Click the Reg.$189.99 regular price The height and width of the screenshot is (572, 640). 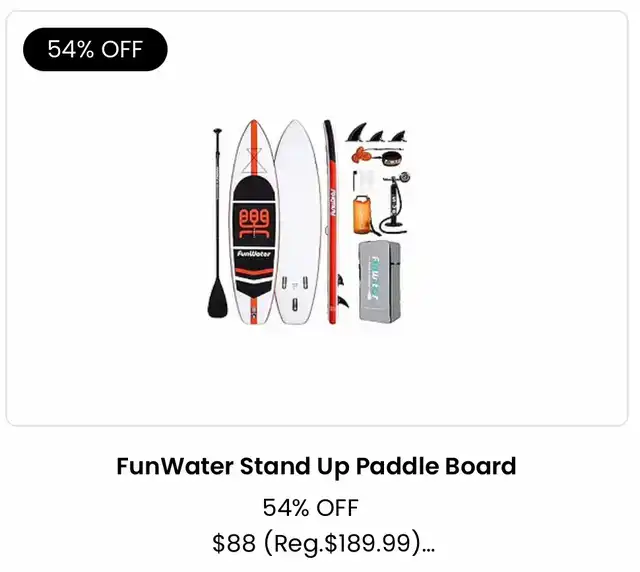(342, 543)
